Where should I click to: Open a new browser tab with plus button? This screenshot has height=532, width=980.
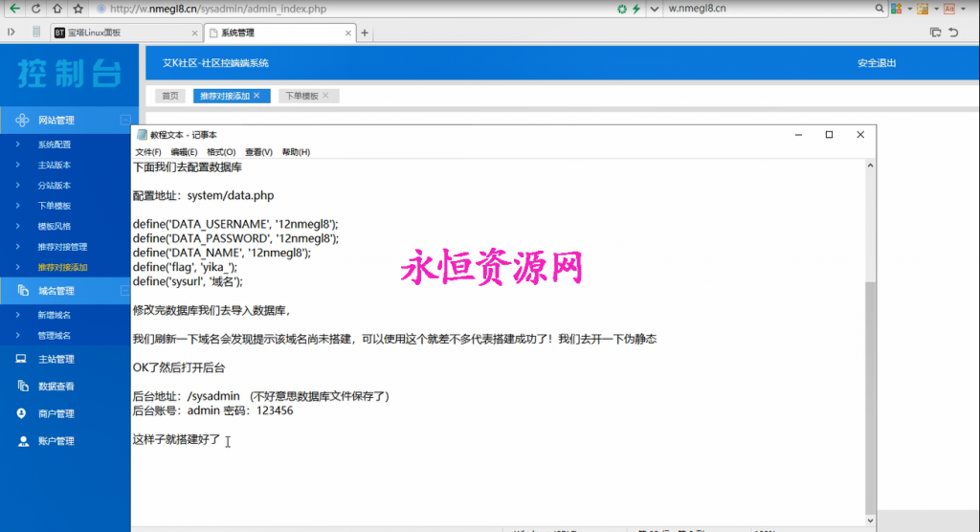[365, 33]
